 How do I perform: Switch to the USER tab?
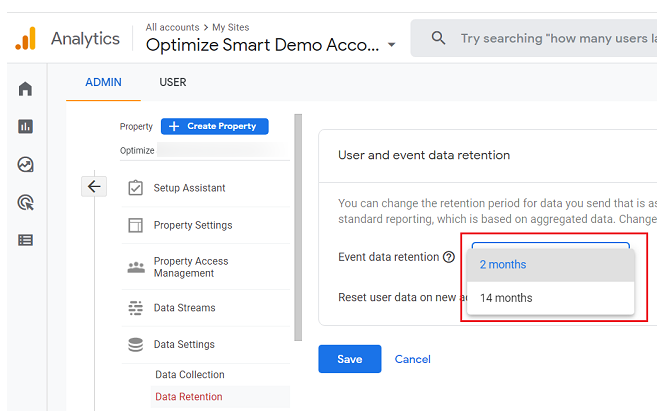point(173,82)
